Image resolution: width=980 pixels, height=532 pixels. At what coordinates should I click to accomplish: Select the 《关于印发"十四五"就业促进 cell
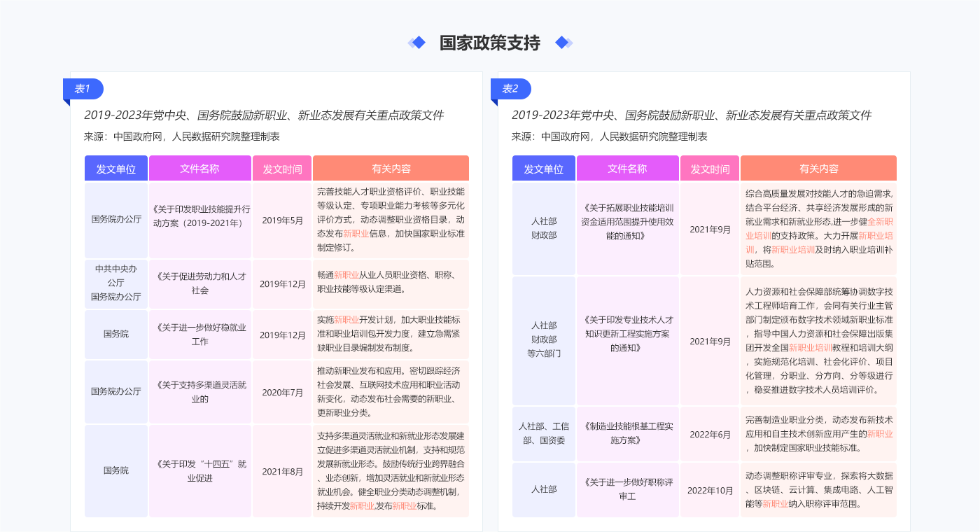click(x=200, y=471)
